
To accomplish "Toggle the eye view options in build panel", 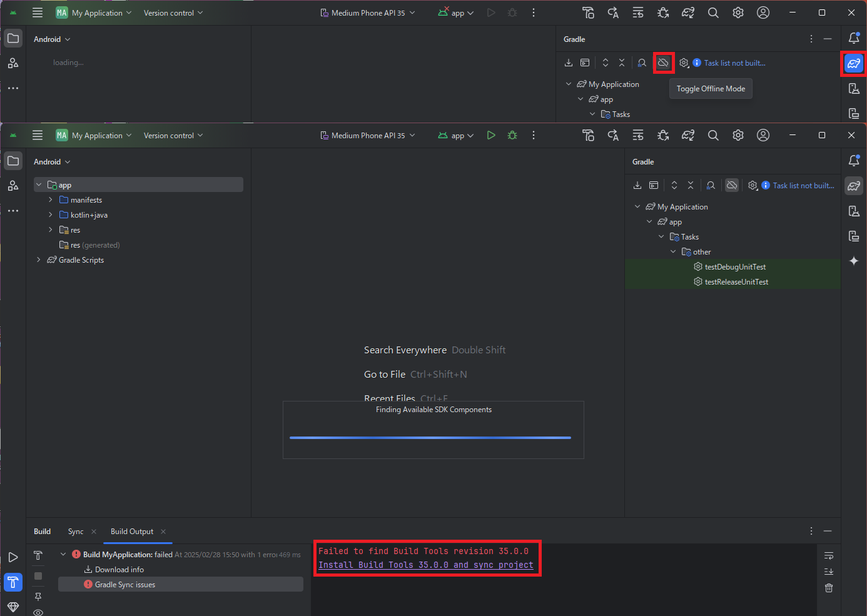I will click(38, 612).
